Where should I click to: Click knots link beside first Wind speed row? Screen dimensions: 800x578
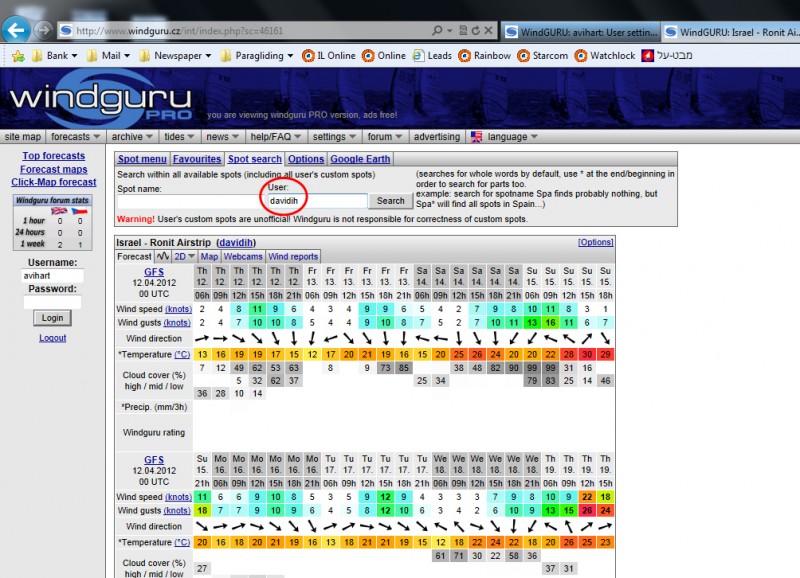pyautogui.click(x=179, y=309)
